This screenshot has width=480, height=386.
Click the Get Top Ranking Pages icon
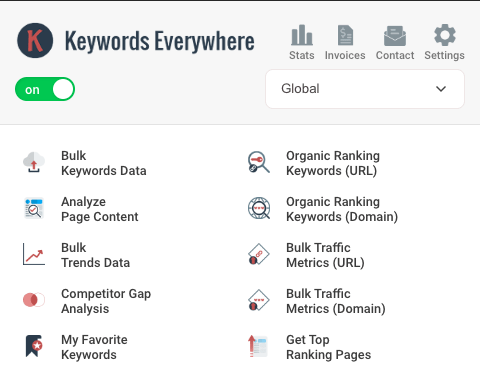(258, 346)
